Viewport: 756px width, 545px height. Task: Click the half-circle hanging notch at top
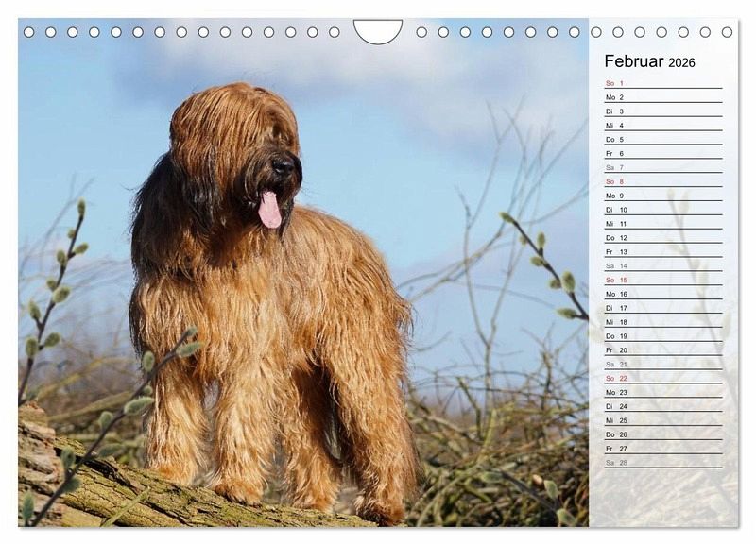point(378,30)
